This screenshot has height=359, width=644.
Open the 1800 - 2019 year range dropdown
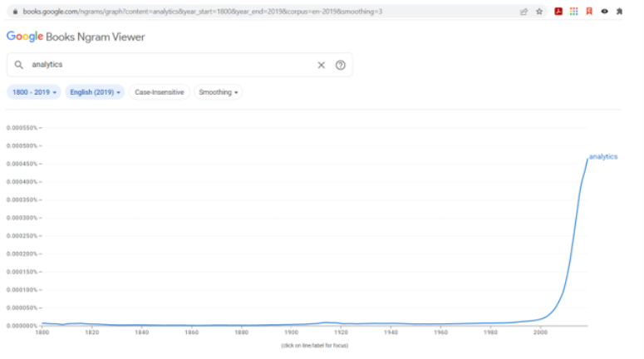34,92
